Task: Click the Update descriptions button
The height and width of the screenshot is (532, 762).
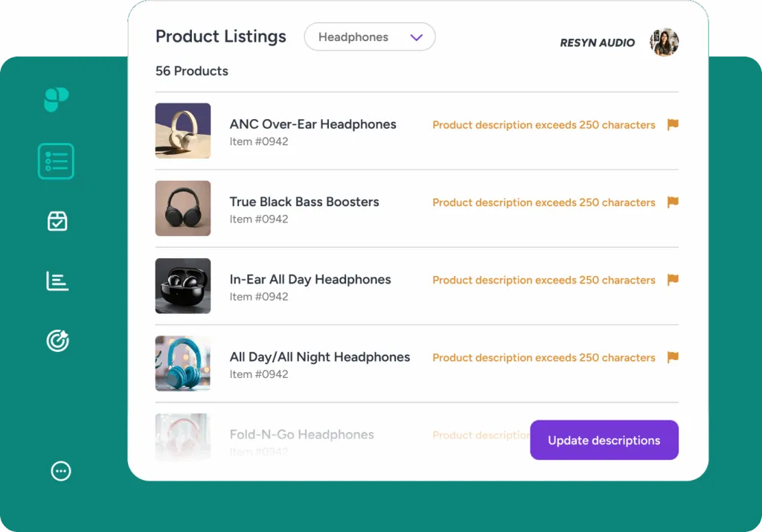Action: [x=603, y=440]
